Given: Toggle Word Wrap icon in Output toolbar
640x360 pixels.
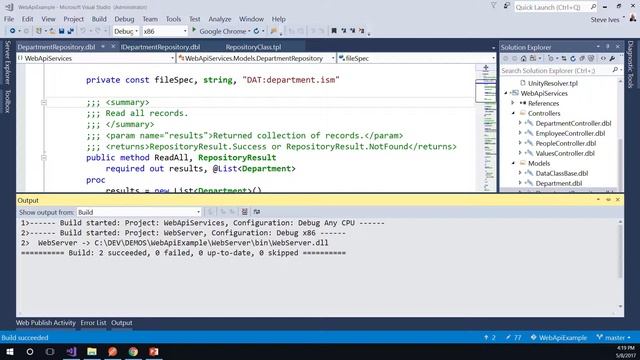Looking at the screenshot, I should pos(257,211).
